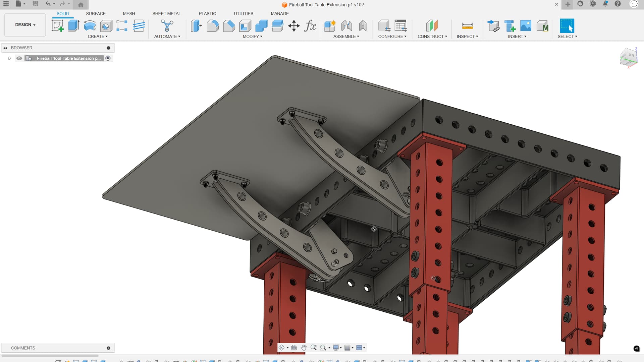This screenshot has width=644, height=362.
Task: Open a new design tab with plus
Action: pos(568,4)
